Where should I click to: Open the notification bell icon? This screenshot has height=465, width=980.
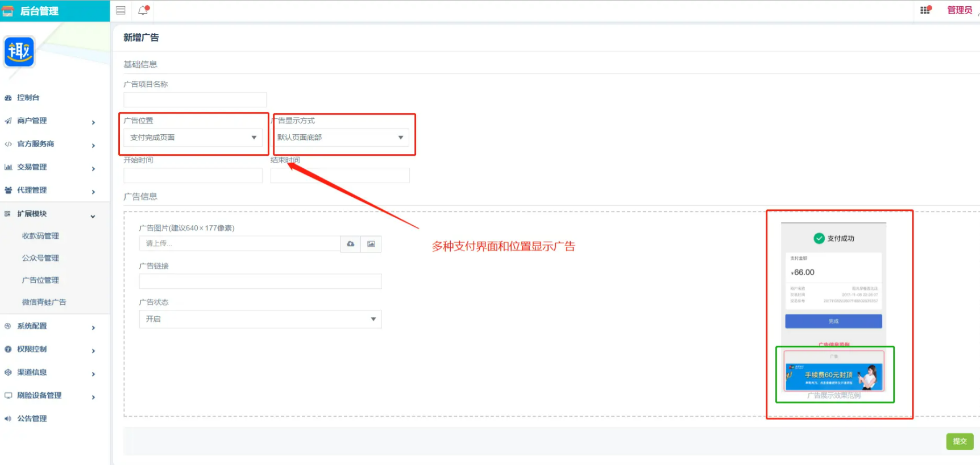coord(143,10)
